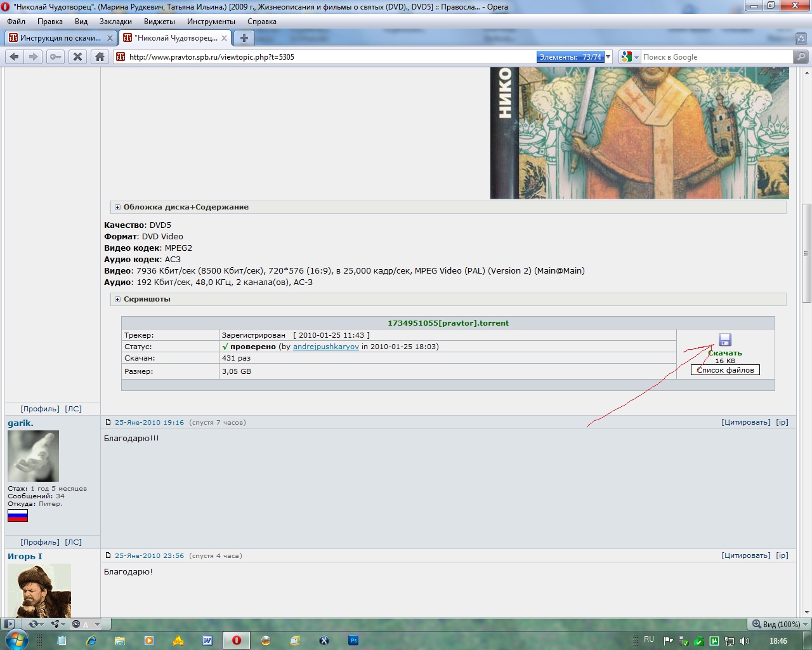The width and height of the screenshot is (812, 650).
Task: Open the Инструменты menu
Action: (x=211, y=22)
